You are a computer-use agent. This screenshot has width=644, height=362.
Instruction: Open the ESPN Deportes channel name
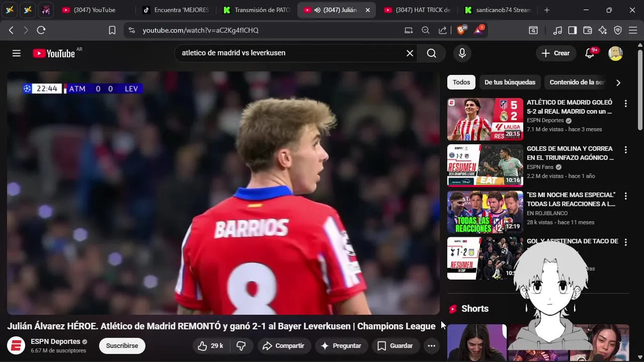click(55, 341)
